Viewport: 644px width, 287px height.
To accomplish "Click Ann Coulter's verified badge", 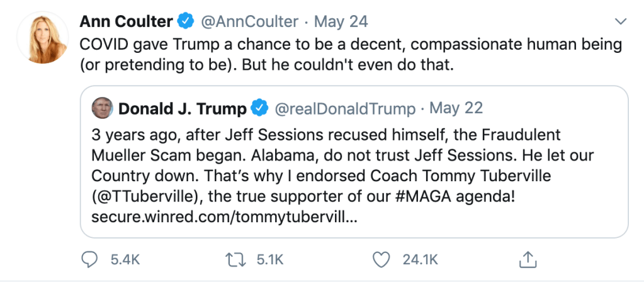I will click(185, 22).
